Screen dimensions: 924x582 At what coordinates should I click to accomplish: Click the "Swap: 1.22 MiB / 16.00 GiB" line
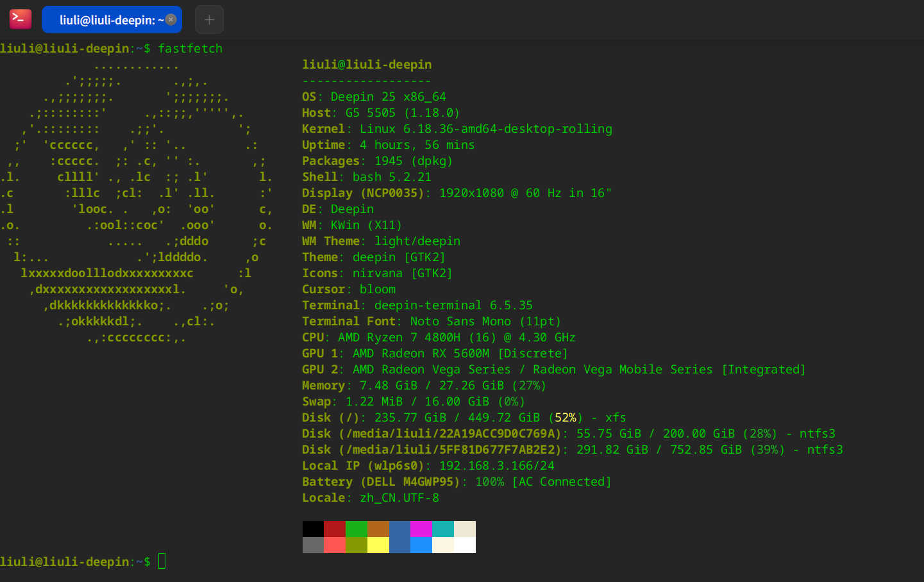point(414,402)
